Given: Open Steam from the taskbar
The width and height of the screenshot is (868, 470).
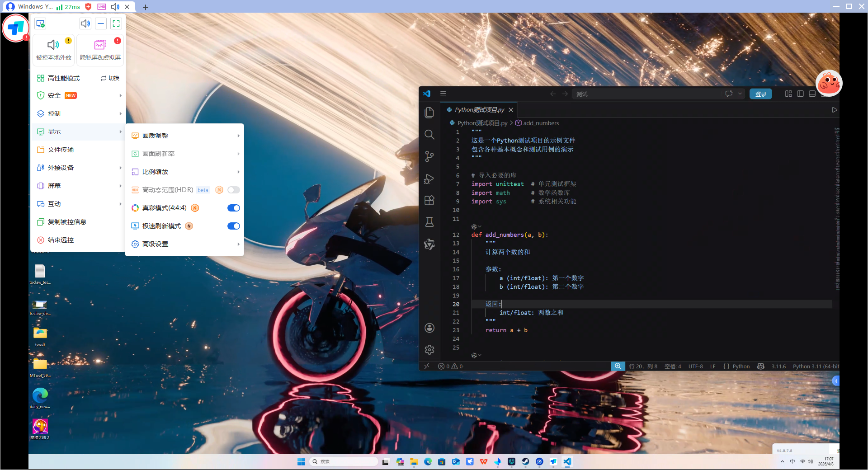Looking at the screenshot, I should click(525, 461).
